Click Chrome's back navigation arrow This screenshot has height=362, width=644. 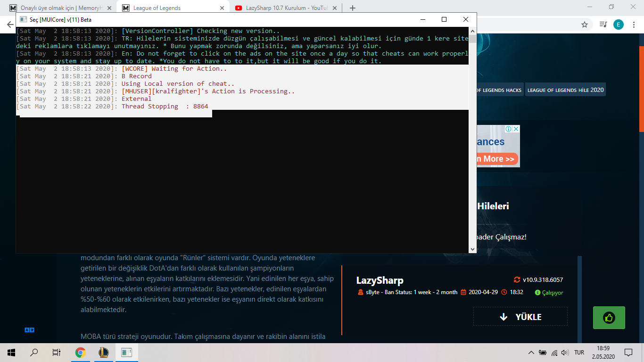(x=10, y=25)
